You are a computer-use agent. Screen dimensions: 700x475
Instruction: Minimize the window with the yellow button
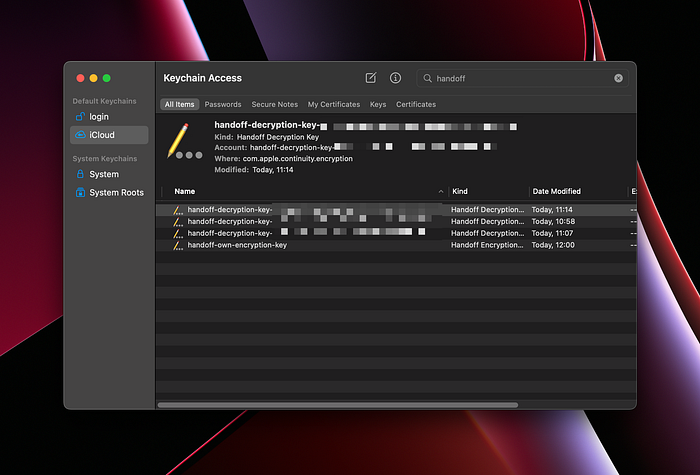pos(93,78)
